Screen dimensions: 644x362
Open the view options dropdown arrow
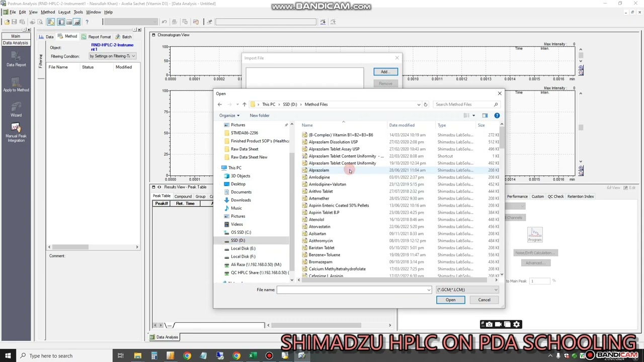tap(473, 116)
